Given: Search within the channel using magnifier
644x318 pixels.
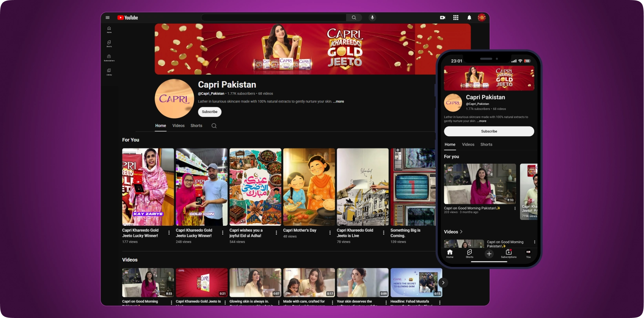Looking at the screenshot, I should point(214,126).
